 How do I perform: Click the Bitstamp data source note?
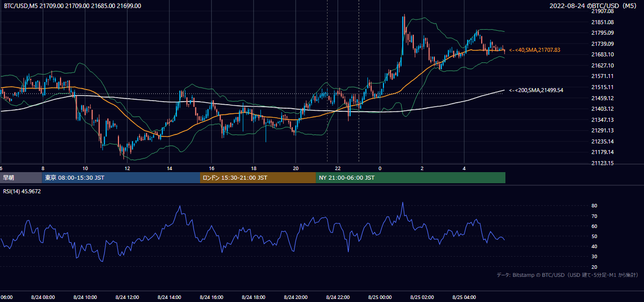pos(567,275)
